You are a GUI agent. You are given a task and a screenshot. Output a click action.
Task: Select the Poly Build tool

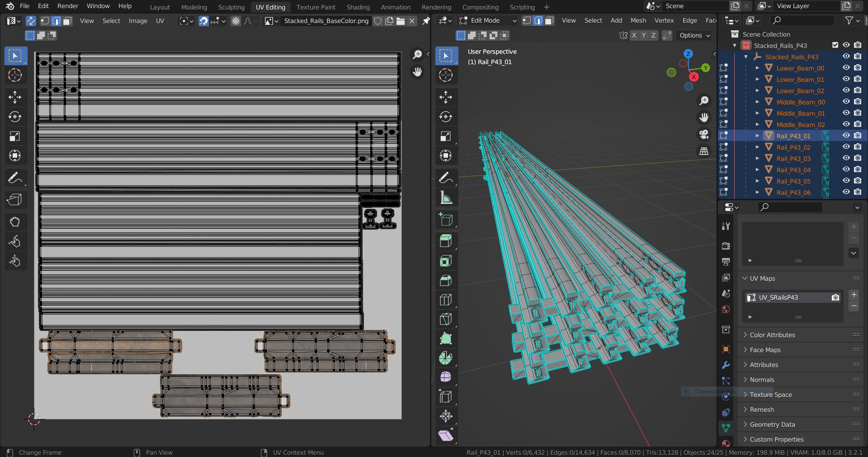(446, 339)
